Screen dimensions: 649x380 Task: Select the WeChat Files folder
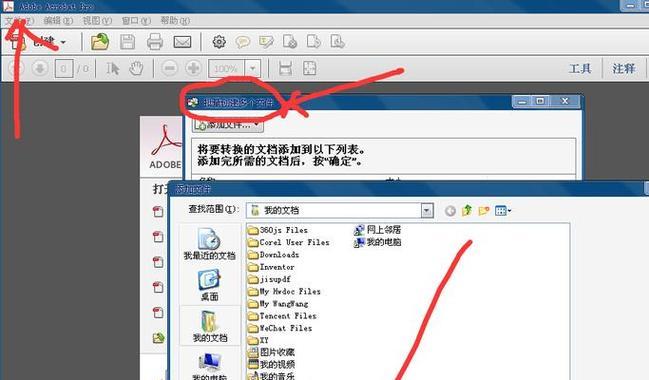(280, 328)
